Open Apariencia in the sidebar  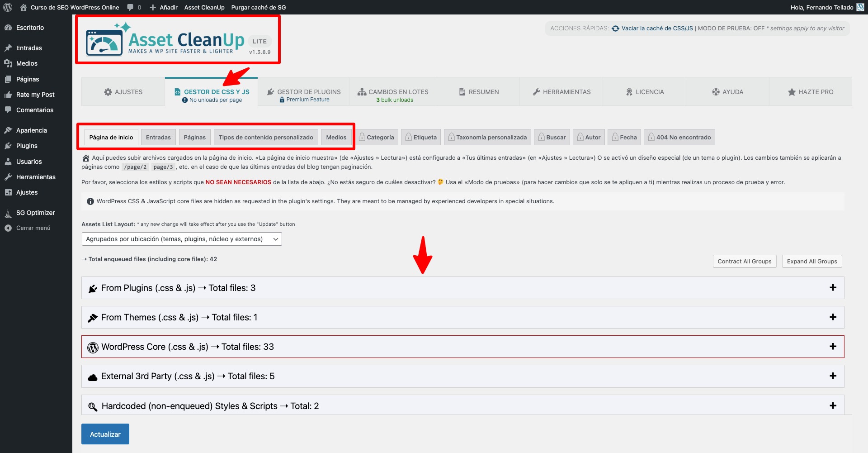(32, 130)
